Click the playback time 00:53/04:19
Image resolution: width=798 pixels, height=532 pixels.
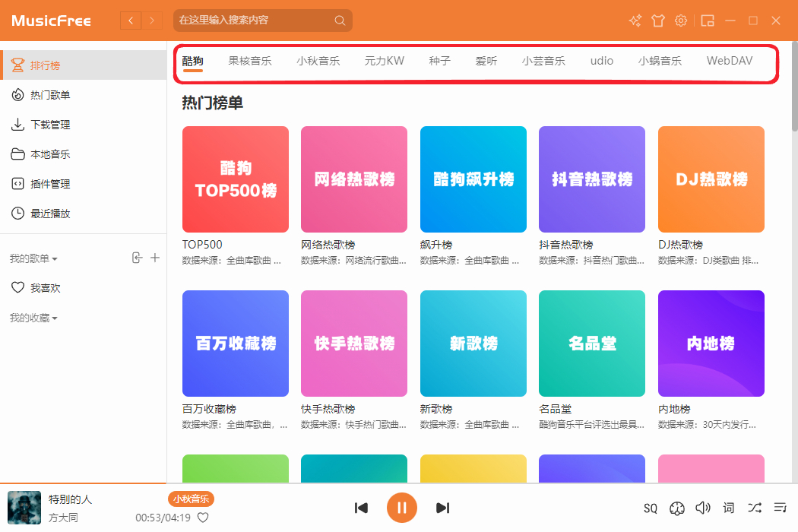163,518
